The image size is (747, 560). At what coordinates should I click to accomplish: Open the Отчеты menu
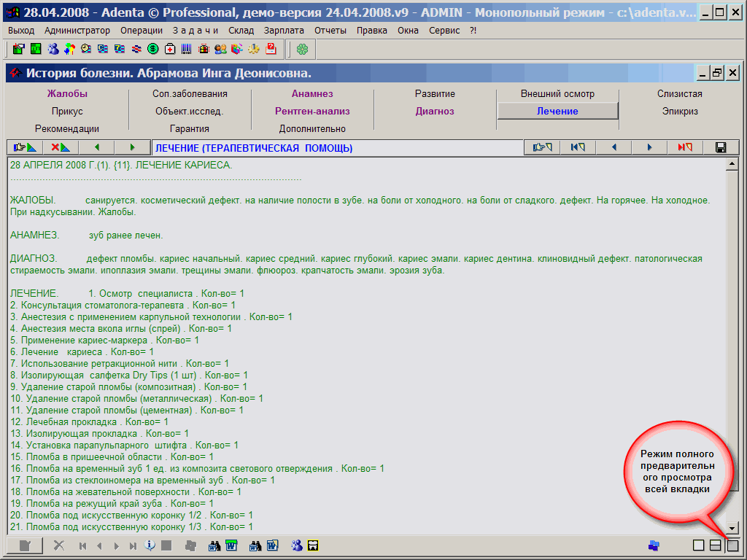pos(330,30)
